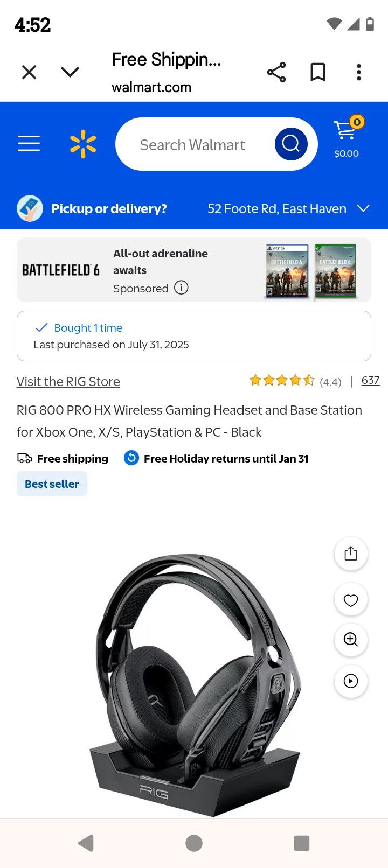The height and width of the screenshot is (868, 388).
Task: Share this page from browser toolbar
Action: click(x=276, y=72)
